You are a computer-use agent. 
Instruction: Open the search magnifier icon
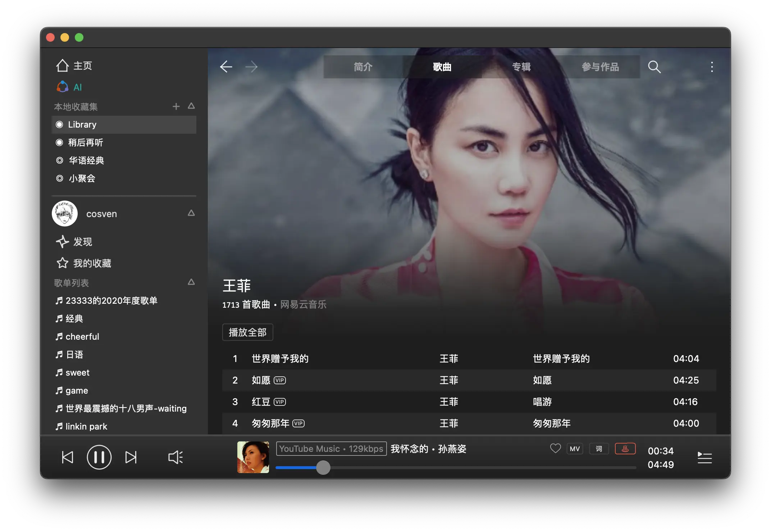click(x=654, y=67)
